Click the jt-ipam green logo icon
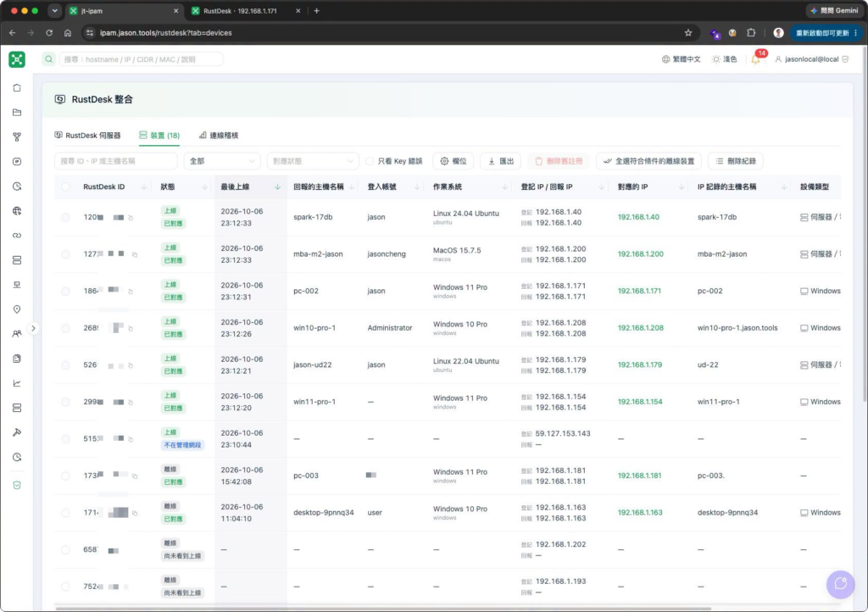 point(17,59)
